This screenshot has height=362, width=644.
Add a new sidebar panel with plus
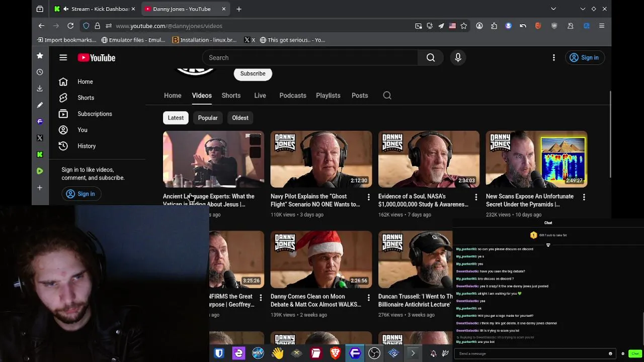[40, 188]
